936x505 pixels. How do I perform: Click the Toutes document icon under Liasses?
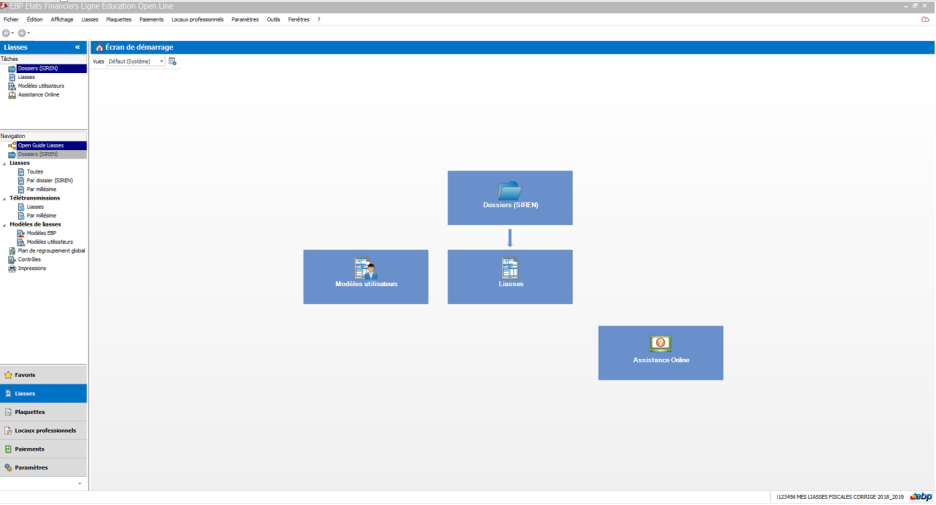[x=21, y=172]
